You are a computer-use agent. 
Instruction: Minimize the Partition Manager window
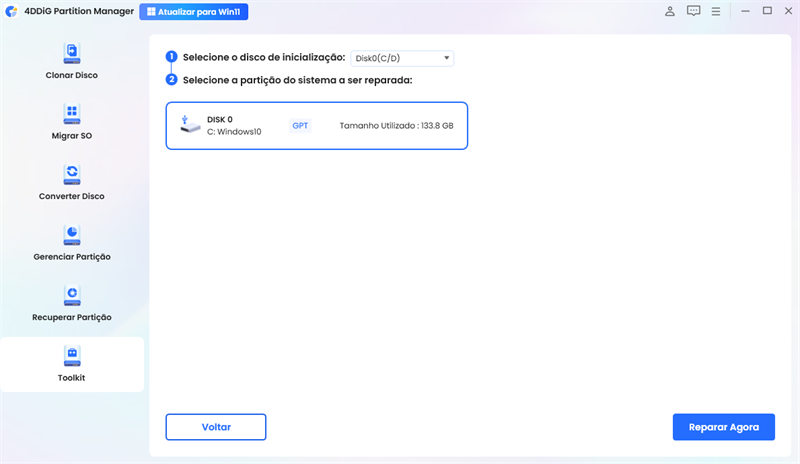click(x=745, y=11)
